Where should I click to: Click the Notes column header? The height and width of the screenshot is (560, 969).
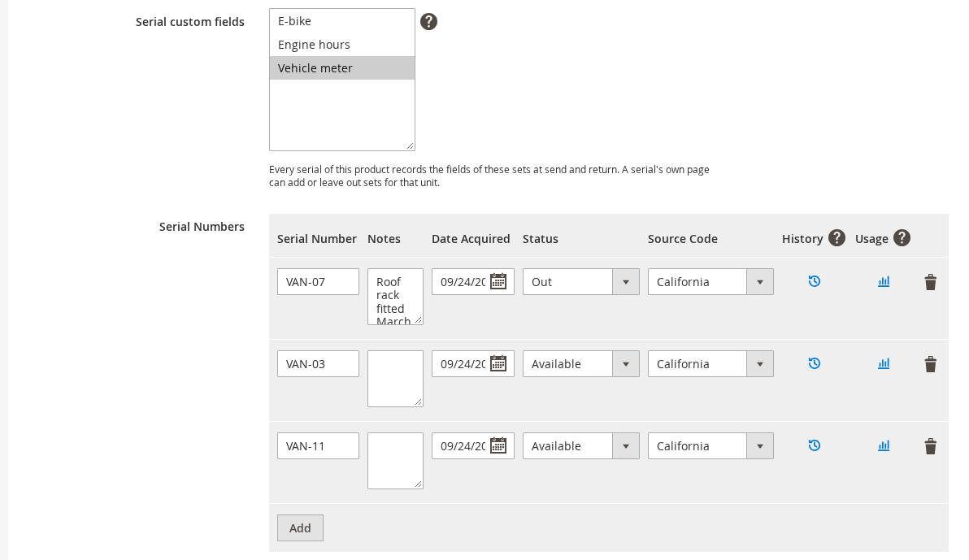[385, 239]
